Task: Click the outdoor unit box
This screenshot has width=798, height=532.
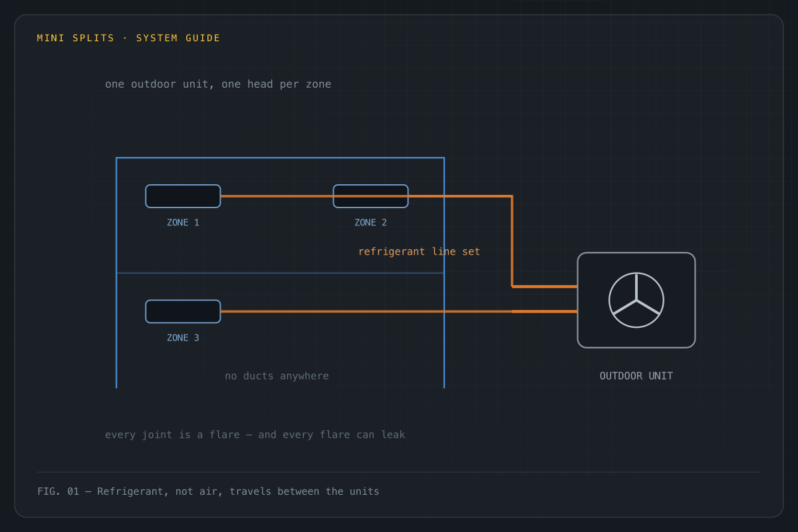Action: (636, 300)
